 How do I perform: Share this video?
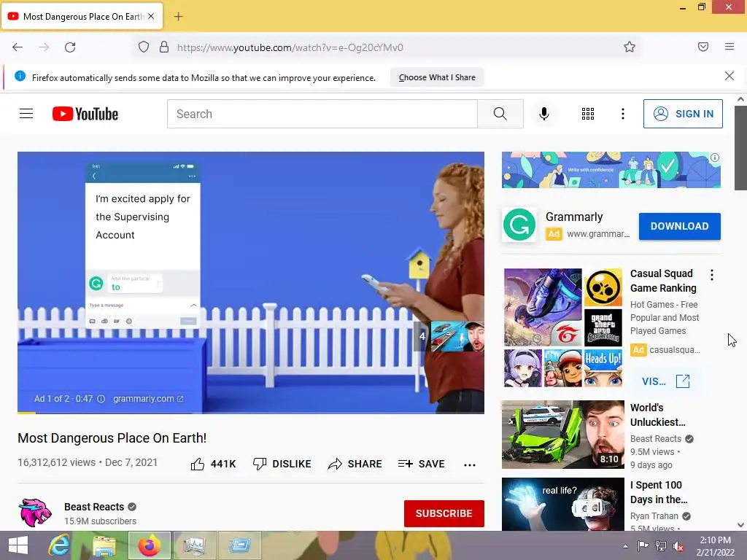[355, 464]
